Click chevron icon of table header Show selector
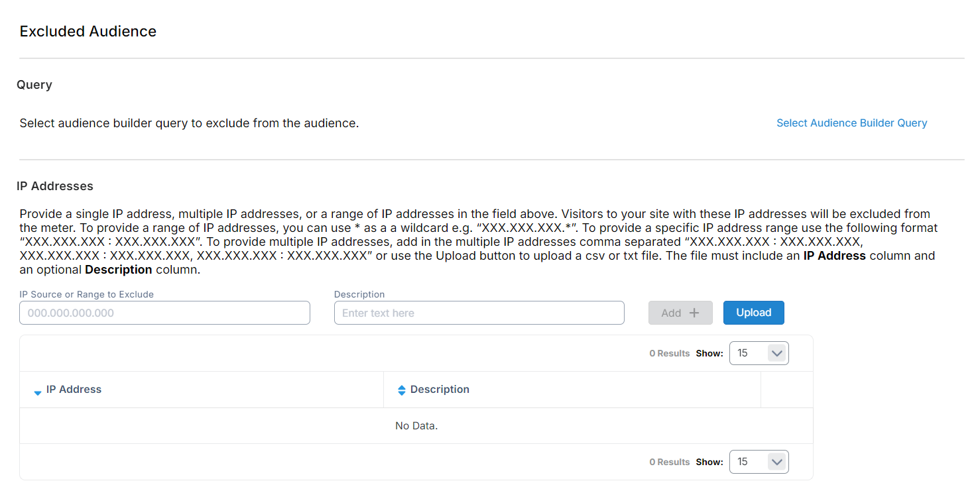Viewport: 980px width, 485px height. [x=776, y=353]
